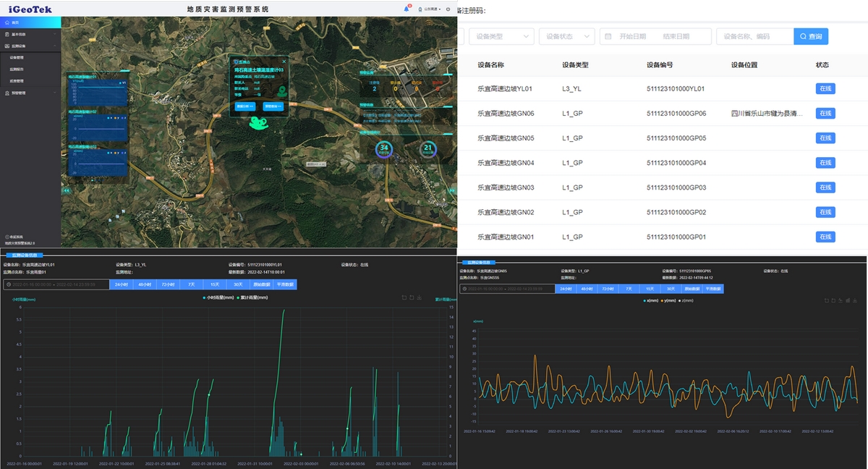Screen dimensions: 868x469
Task: Select the 72小时 tab in rainfall chart
Action: point(168,284)
